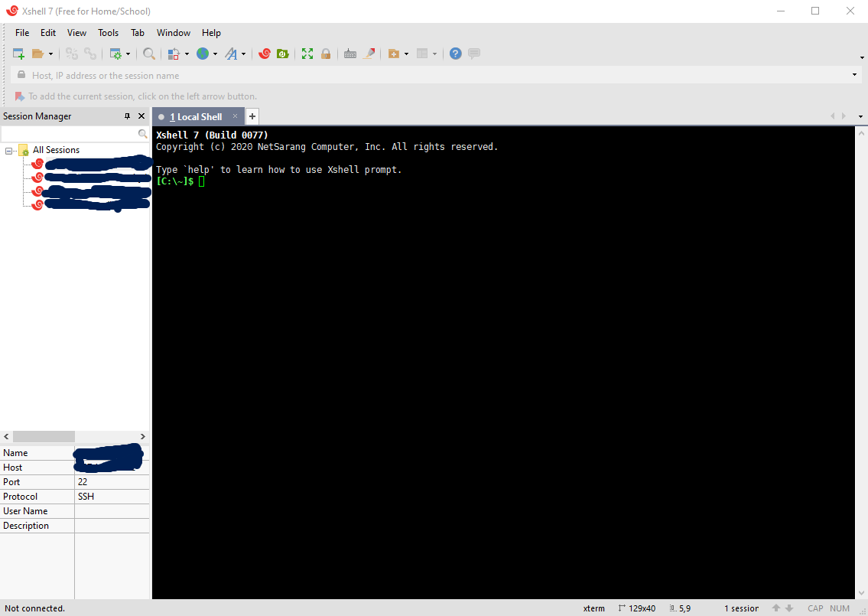Click the Reconnect chain-link icon
Viewport: 868px width, 616px height.
[x=90, y=54]
